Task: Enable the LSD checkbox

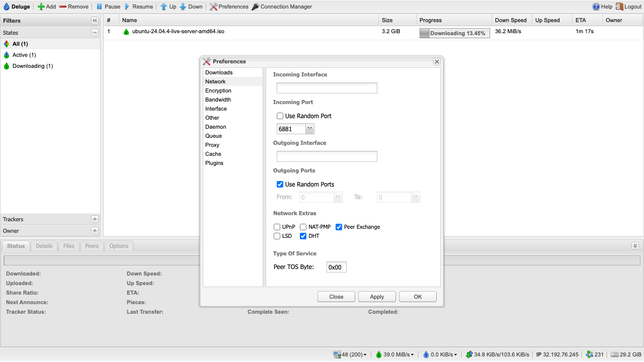Action: coord(277,236)
